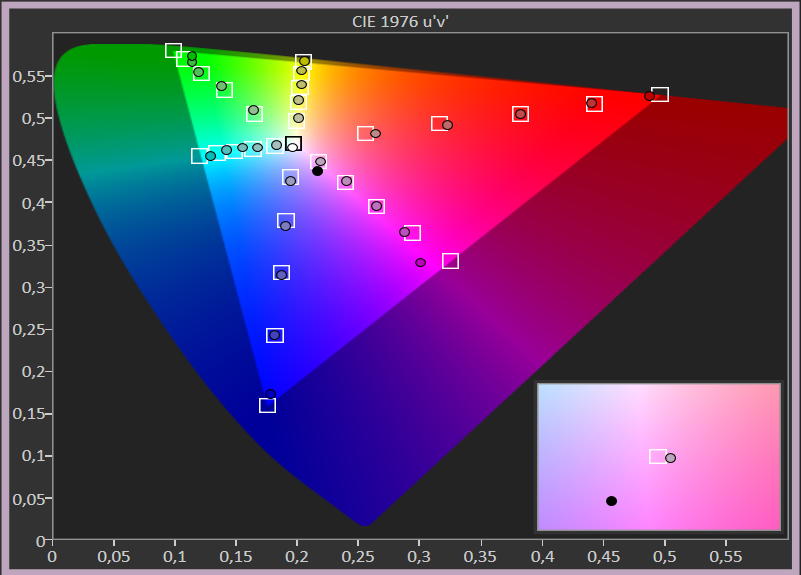Viewport: 801px width, 575px height.
Task: Click horizontal axis label 0,55
Action: (x=726, y=557)
